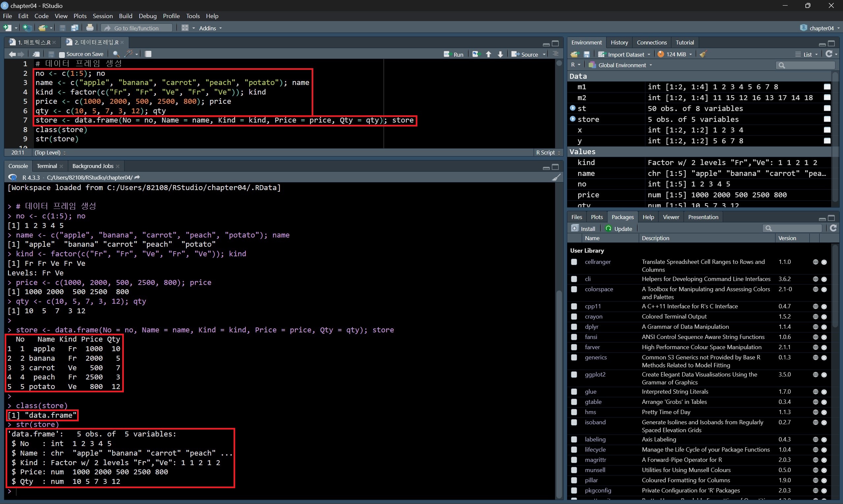Image resolution: width=843 pixels, height=504 pixels.
Task: Click the find/replace magnifier icon in the editor
Action: [116, 54]
